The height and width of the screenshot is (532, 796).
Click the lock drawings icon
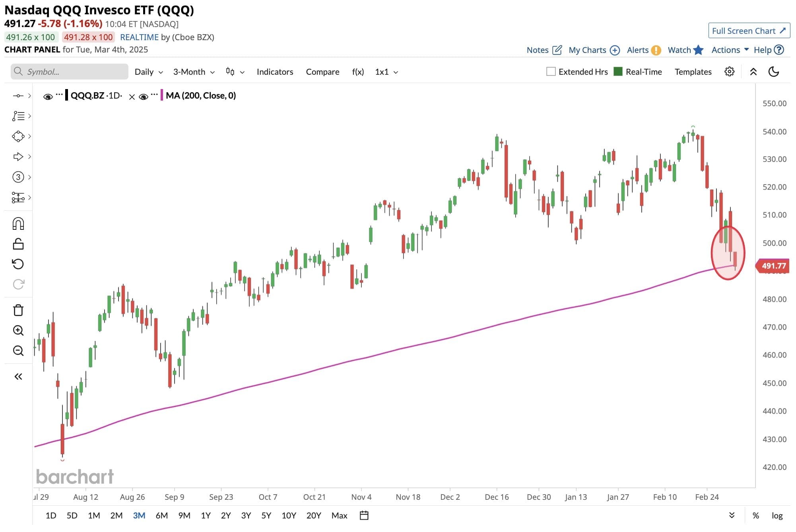(x=18, y=244)
